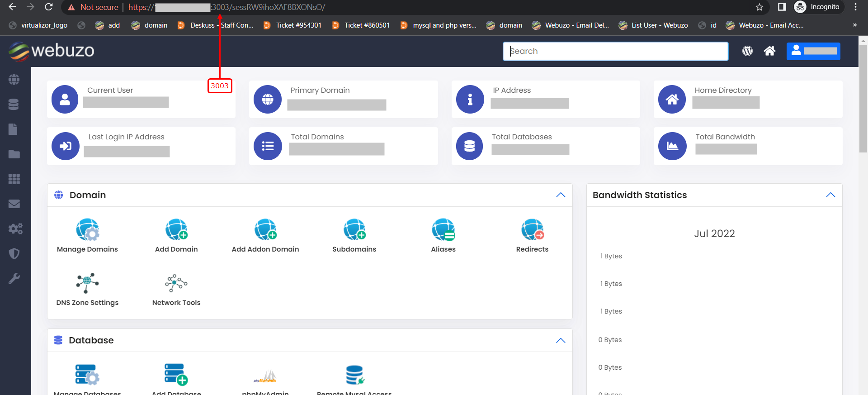Open the security shield sidebar icon
Screen dimensions: 868x395
tap(14, 254)
